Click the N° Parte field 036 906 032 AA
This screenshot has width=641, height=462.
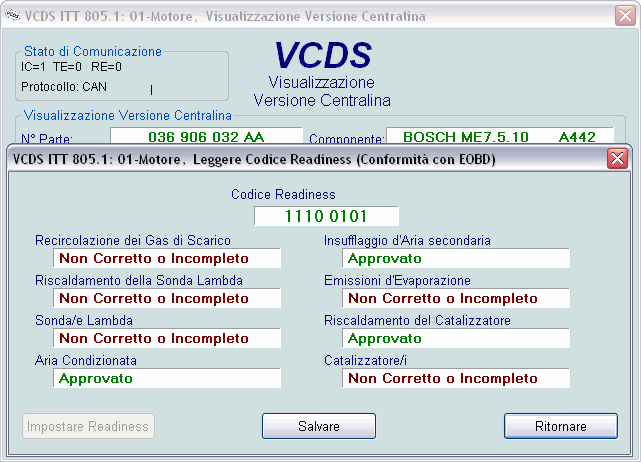pos(206,136)
